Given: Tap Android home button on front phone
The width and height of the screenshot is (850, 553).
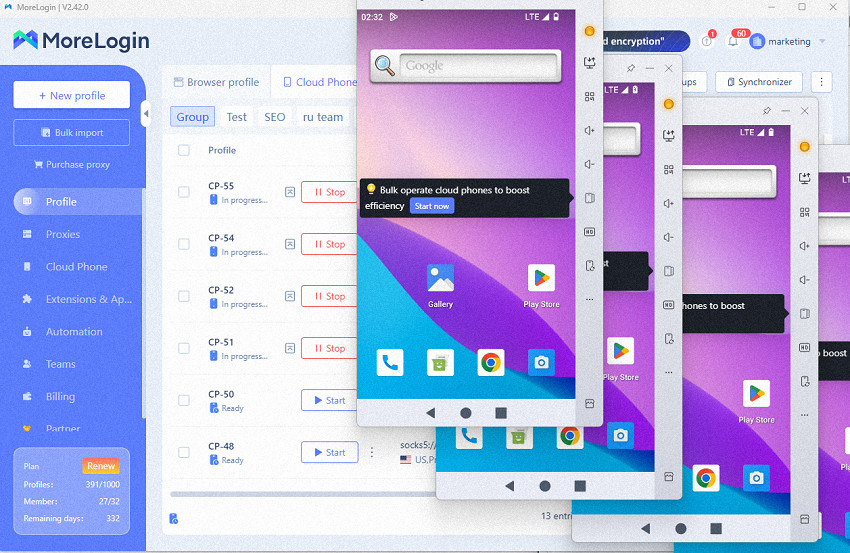Looking at the screenshot, I should [466, 413].
